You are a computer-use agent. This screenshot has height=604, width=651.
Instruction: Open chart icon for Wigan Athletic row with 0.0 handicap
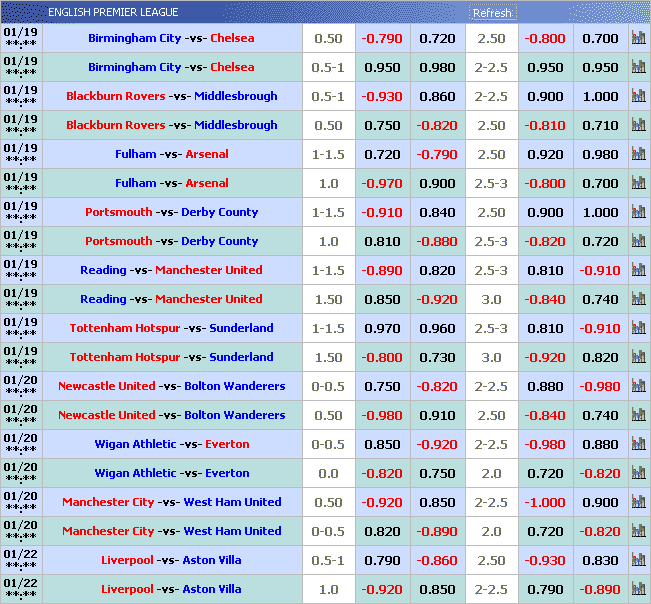[x=638, y=473]
